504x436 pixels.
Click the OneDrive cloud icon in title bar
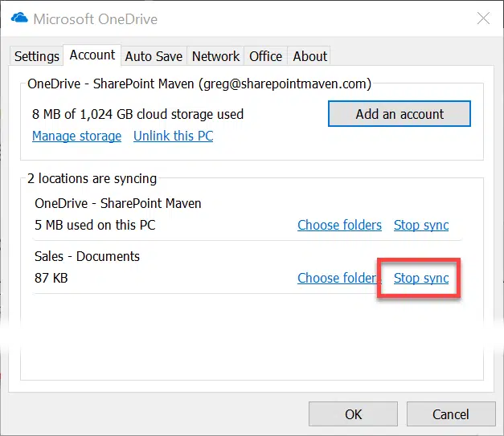[19, 18]
